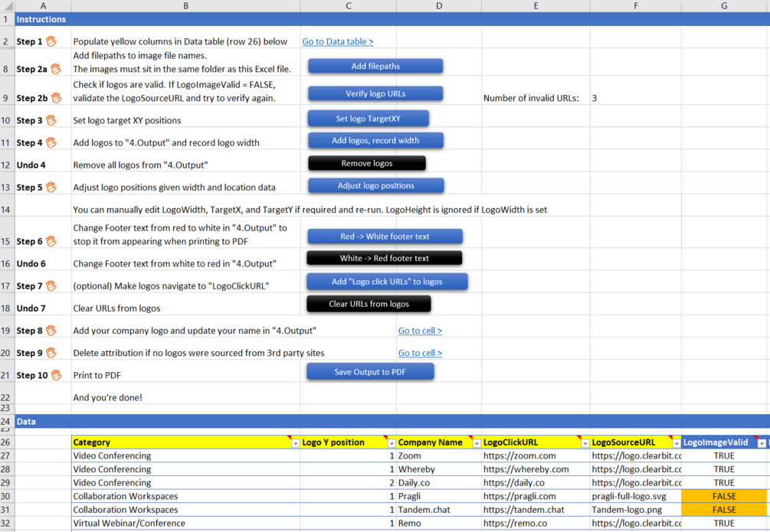Follow the Go to cell link for Step 8
Viewport: 770px width, 532px height.
coord(420,331)
